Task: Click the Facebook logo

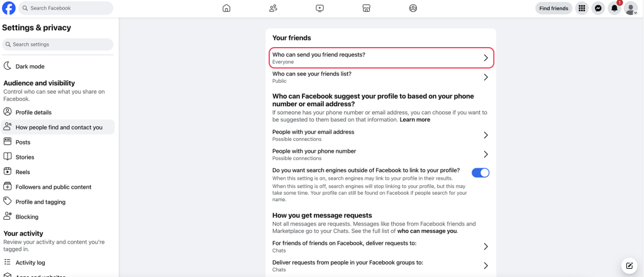Action: click(x=9, y=8)
